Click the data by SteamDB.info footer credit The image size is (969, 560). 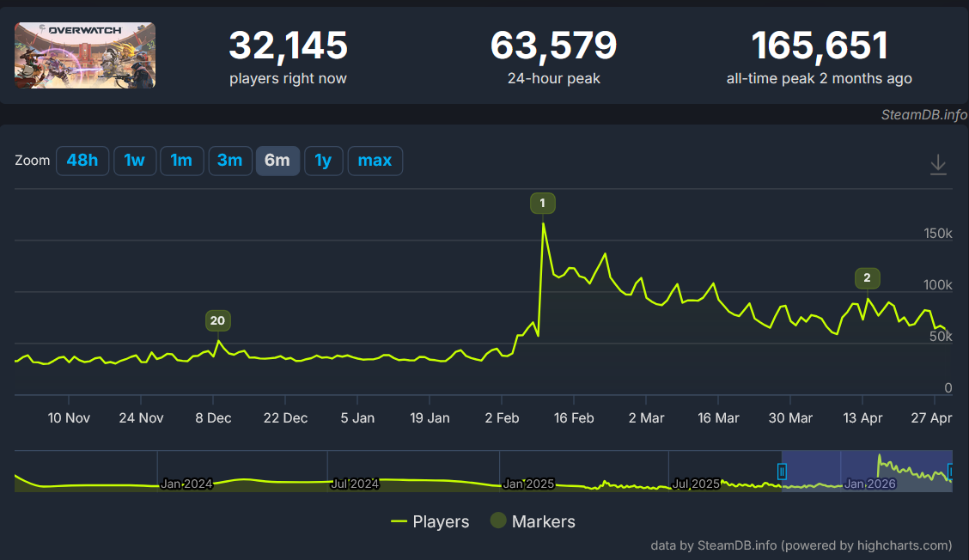801,545
